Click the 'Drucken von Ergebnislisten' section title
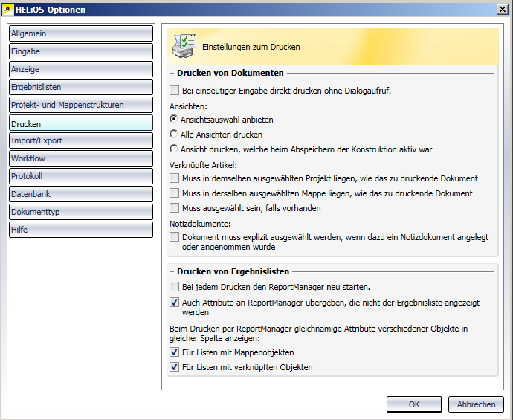This screenshot has width=513, height=420. click(x=233, y=271)
